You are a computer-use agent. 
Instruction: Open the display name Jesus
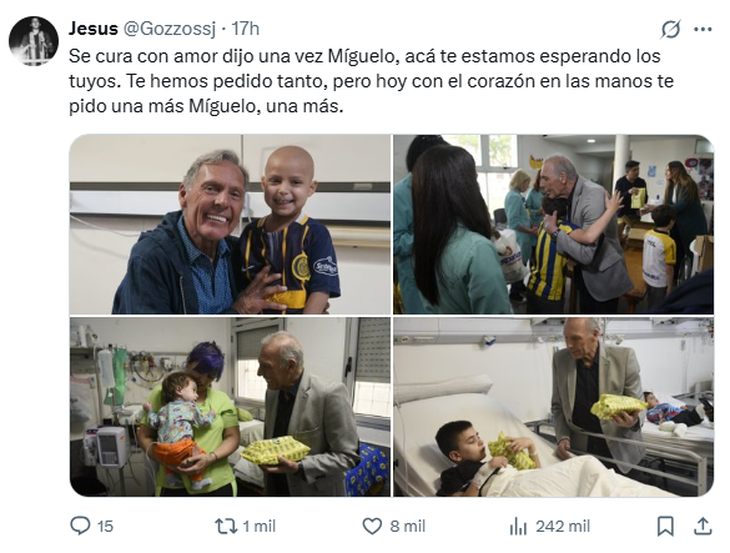tap(93, 29)
